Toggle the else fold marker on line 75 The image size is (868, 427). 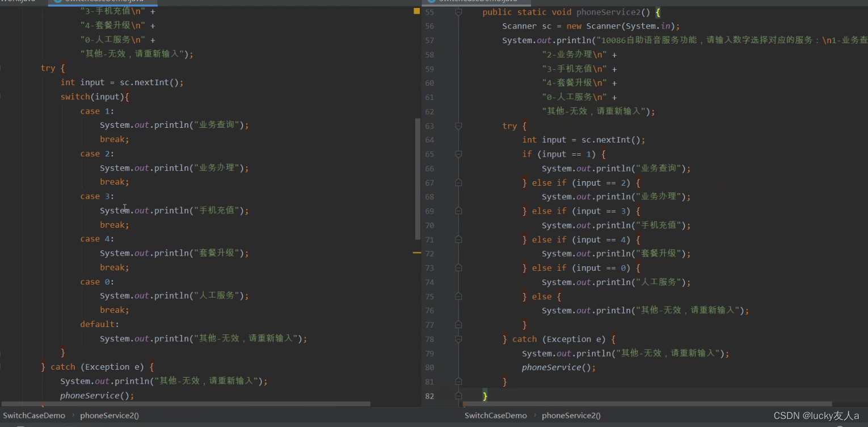click(458, 296)
